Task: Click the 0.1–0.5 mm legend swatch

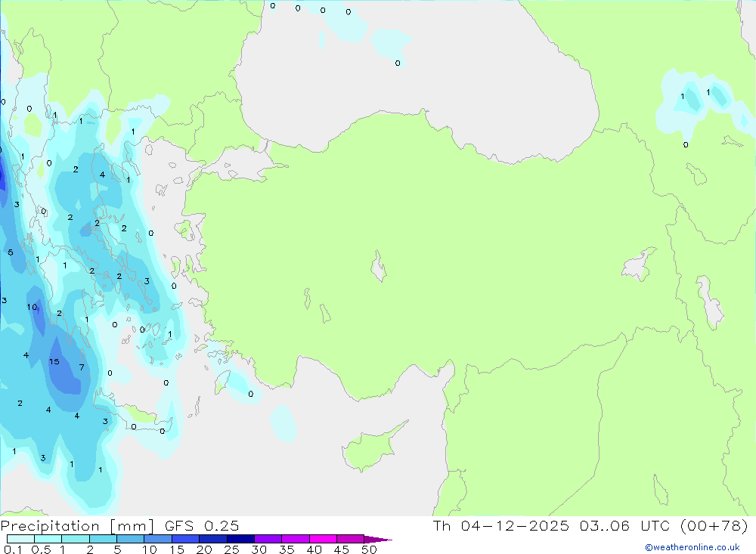Action: [20, 539]
